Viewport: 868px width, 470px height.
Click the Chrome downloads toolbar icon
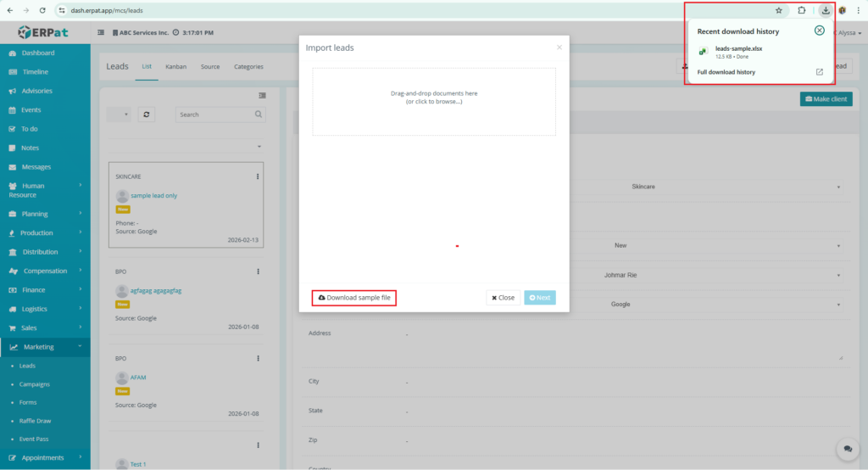click(826, 10)
